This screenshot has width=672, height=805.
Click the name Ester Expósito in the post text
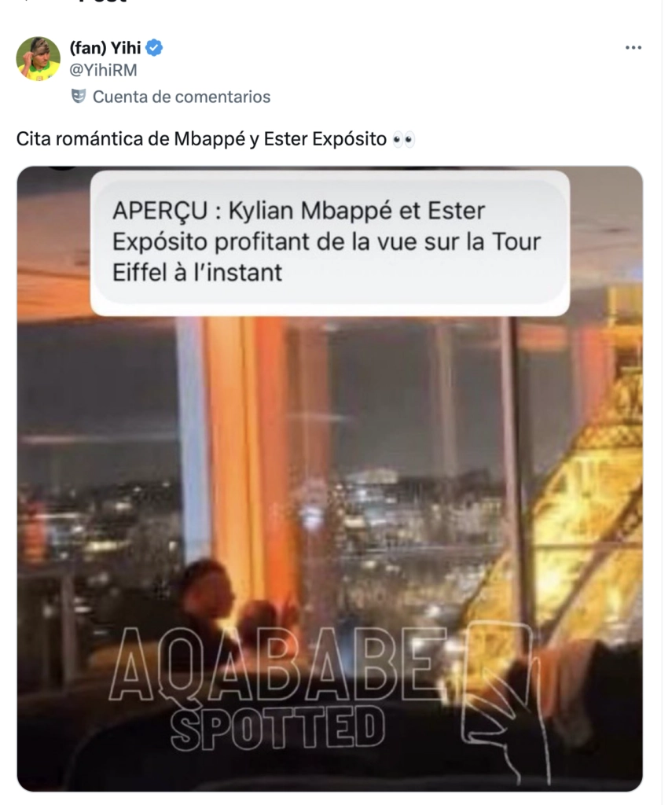[325, 139]
